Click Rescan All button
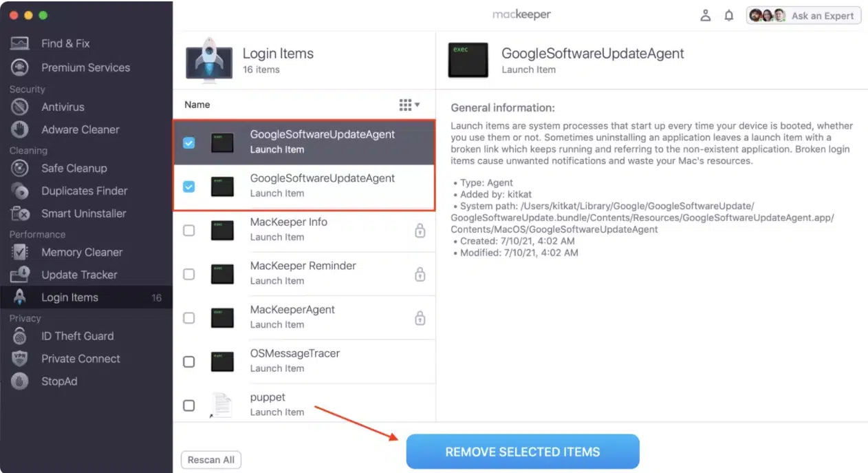Image resolution: width=868 pixels, height=473 pixels. point(211,460)
